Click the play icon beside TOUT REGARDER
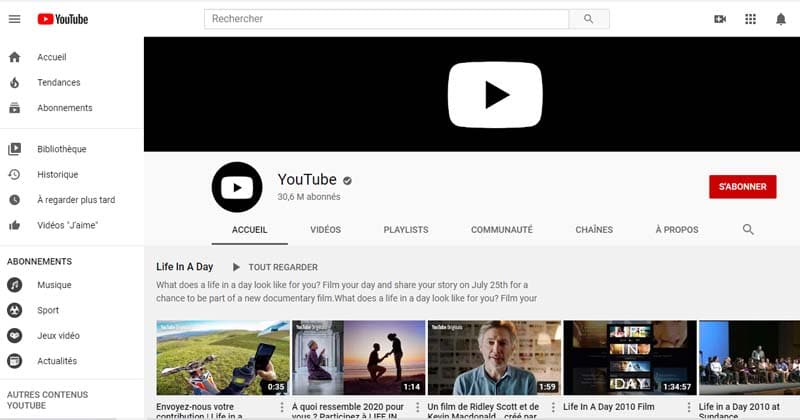Viewport: 800px width, 420px height. point(236,267)
